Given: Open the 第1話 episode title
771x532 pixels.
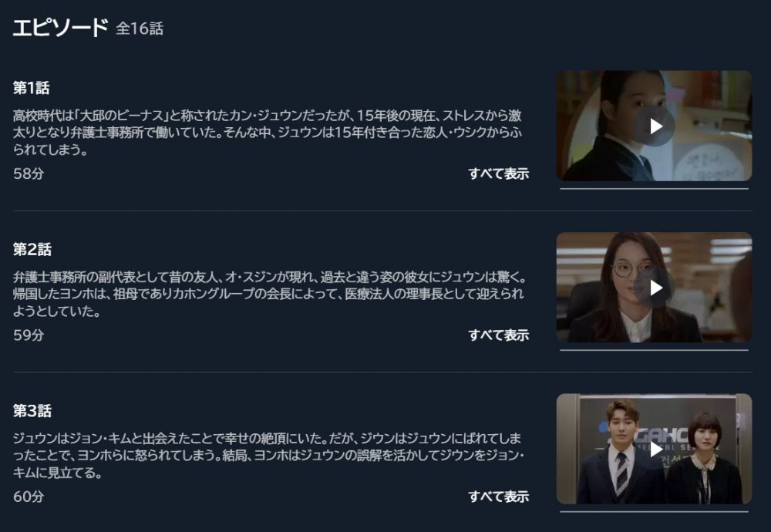Looking at the screenshot, I should (32, 88).
